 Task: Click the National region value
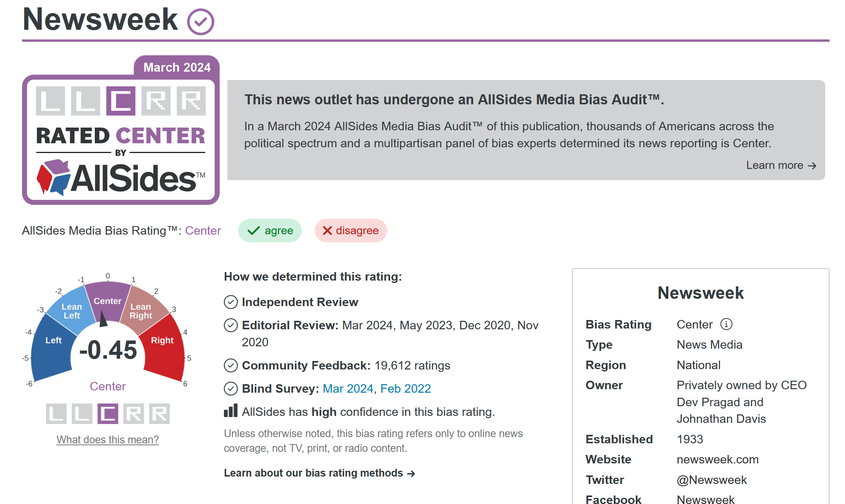[x=699, y=365]
